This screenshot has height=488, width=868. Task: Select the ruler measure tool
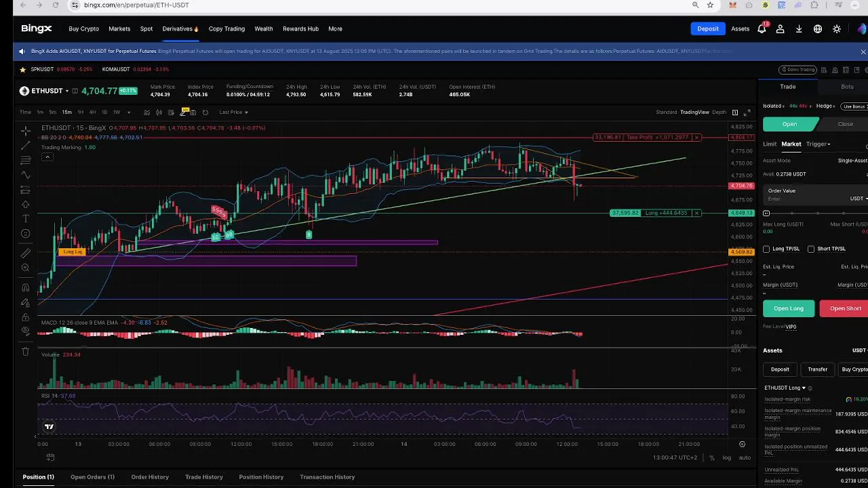point(25,253)
